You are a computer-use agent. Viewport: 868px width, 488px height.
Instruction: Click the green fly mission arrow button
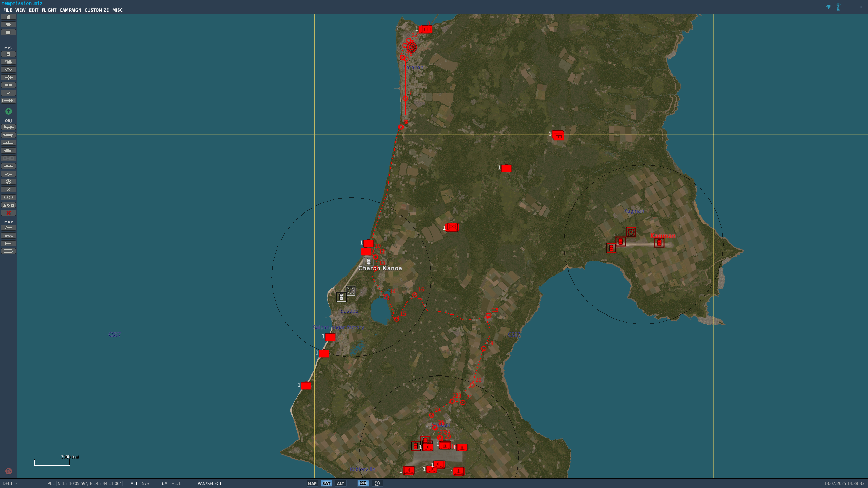8,111
